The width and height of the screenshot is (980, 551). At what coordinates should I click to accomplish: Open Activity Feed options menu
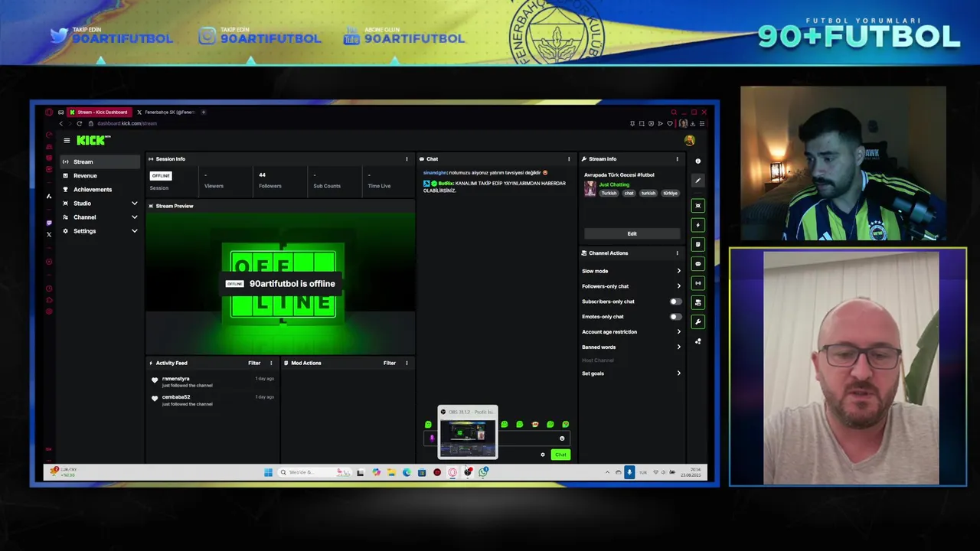(270, 363)
